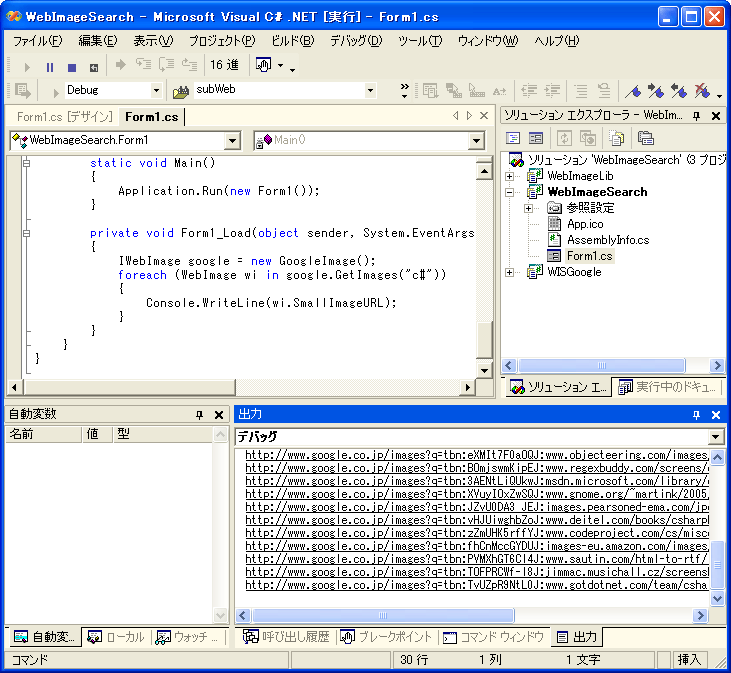
Task: Click Properties icon in Solution Explorer toolbar
Action: (646, 138)
